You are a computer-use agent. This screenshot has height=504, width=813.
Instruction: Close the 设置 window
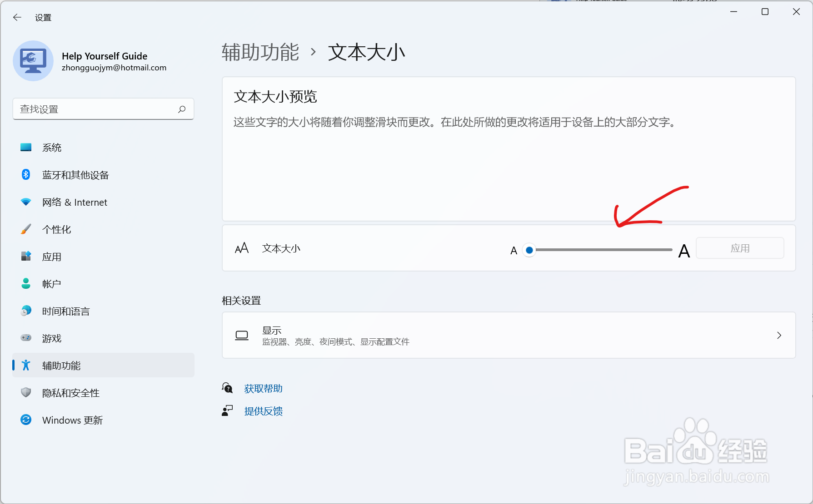(x=796, y=12)
